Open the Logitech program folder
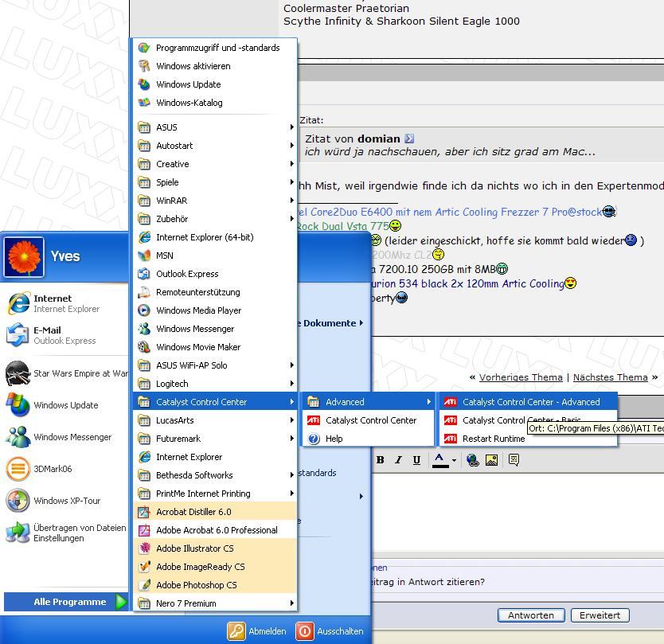Image resolution: width=664 pixels, height=644 pixels. coord(215,384)
